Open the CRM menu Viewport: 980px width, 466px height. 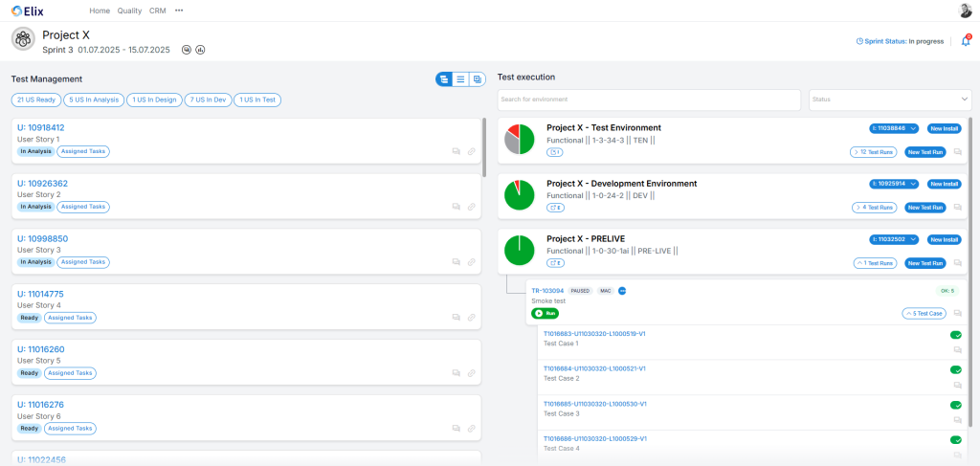tap(158, 11)
